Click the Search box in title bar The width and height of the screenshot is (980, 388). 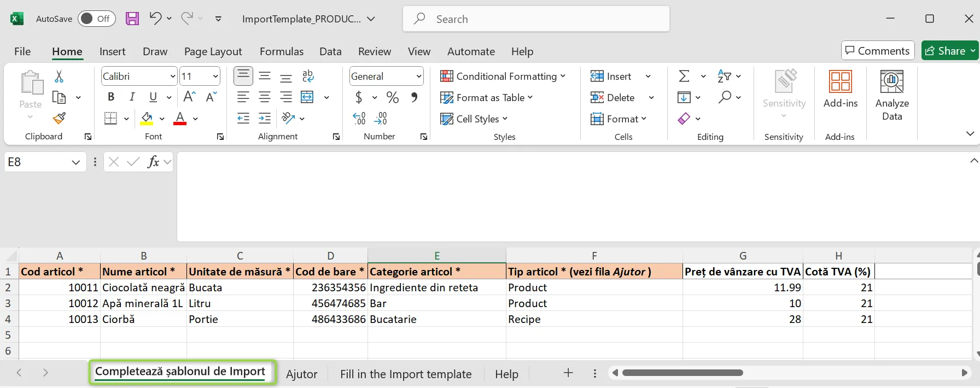pyautogui.click(x=536, y=19)
